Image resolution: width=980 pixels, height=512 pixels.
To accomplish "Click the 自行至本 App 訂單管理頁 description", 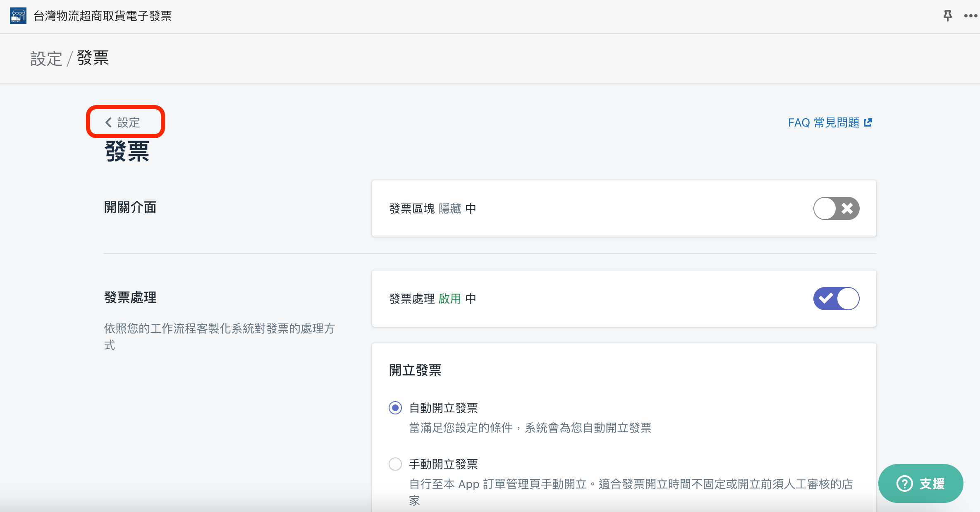I will 631,492.
